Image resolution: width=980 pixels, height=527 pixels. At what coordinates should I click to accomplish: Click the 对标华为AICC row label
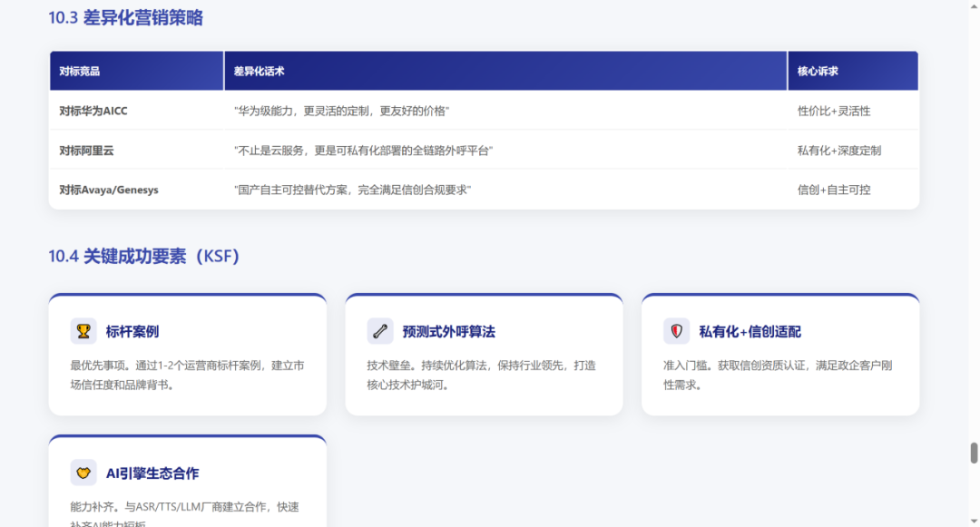(x=93, y=111)
